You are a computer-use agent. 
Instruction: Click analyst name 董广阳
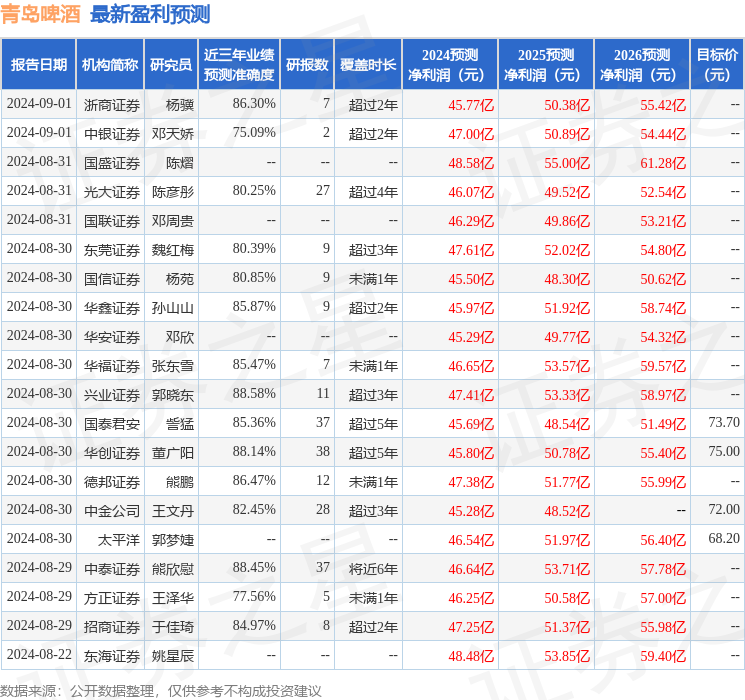coord(172,453)
